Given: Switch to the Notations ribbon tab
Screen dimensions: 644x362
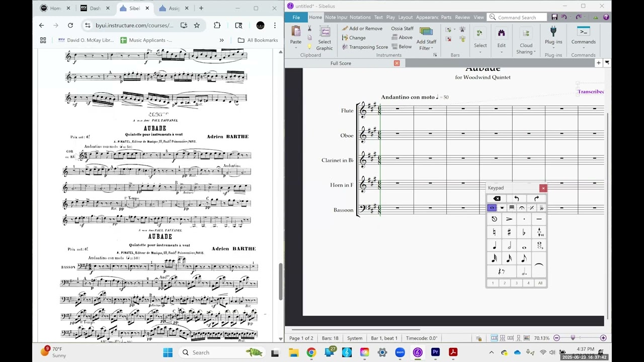Looking at the screenshot, I should [360, 17].
